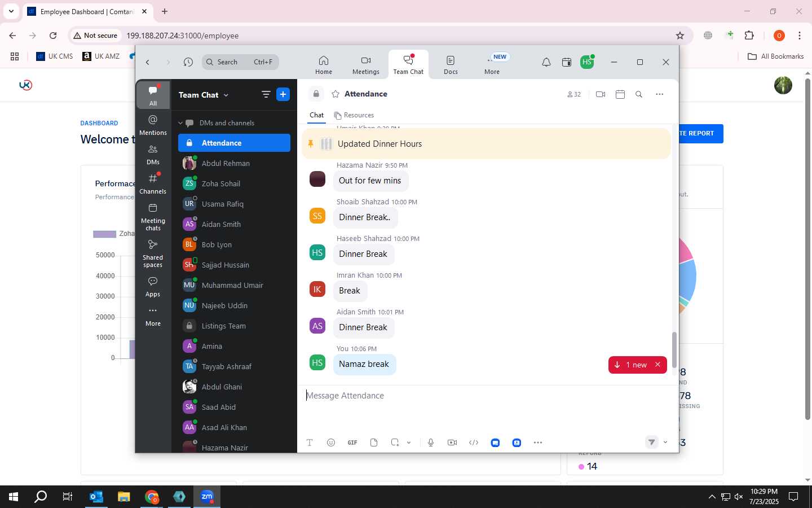Viewport: 812px width, 508px height.
Task: View the 32 channel members
Action: click(x=573, y=94)
